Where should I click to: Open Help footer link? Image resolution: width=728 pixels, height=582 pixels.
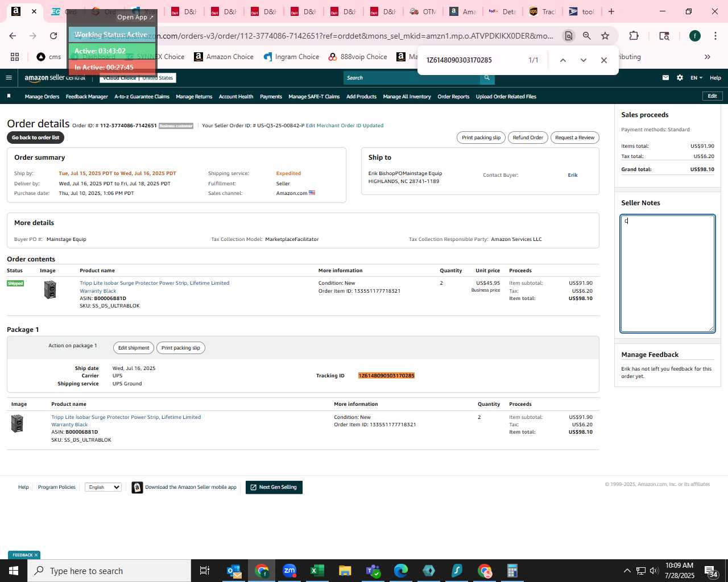(23, 487)
